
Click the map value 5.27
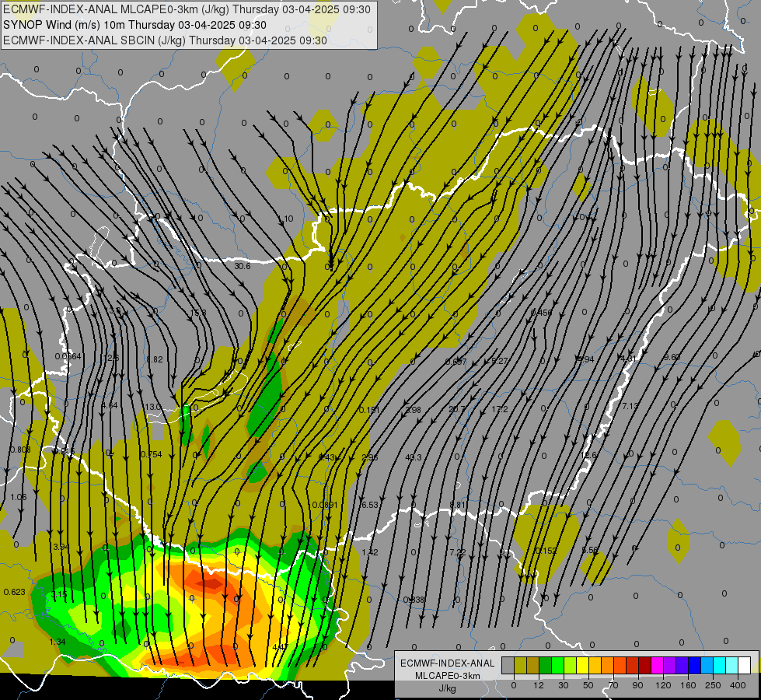point(499,361)
